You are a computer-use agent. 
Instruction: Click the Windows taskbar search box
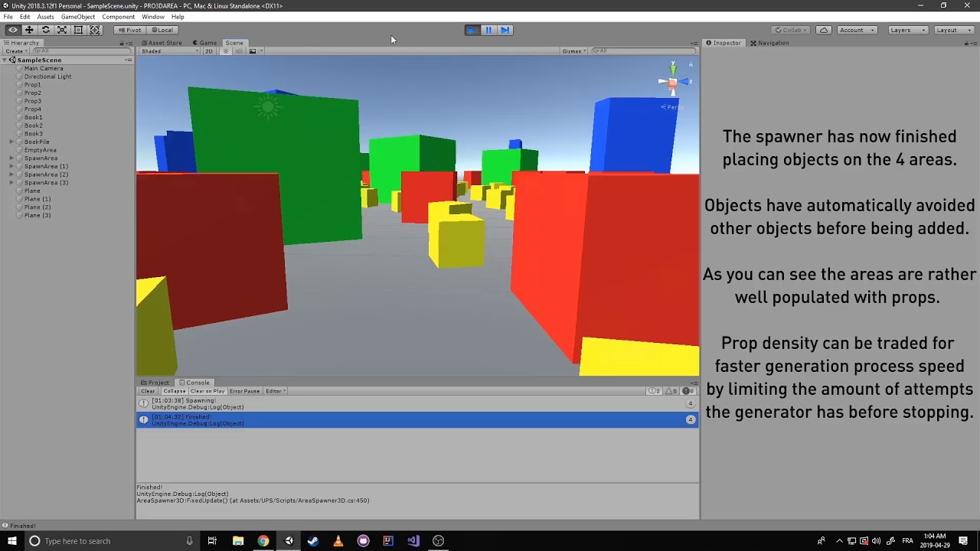111,541
